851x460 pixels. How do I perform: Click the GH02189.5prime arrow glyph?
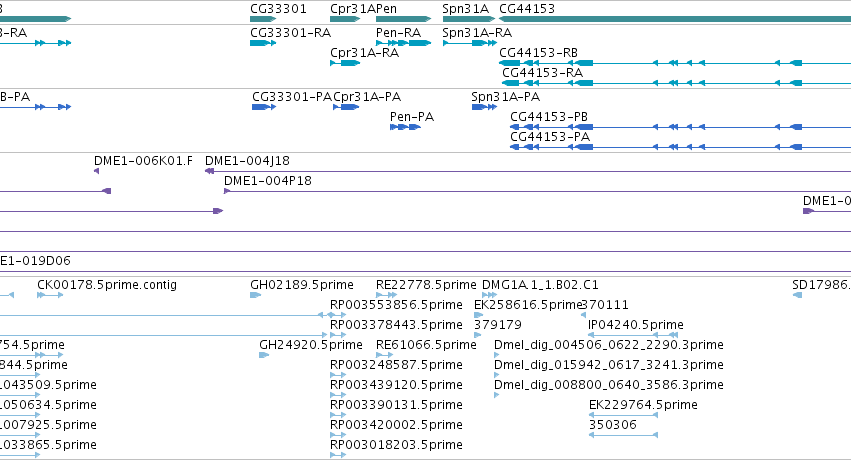[x=256, y=295]
